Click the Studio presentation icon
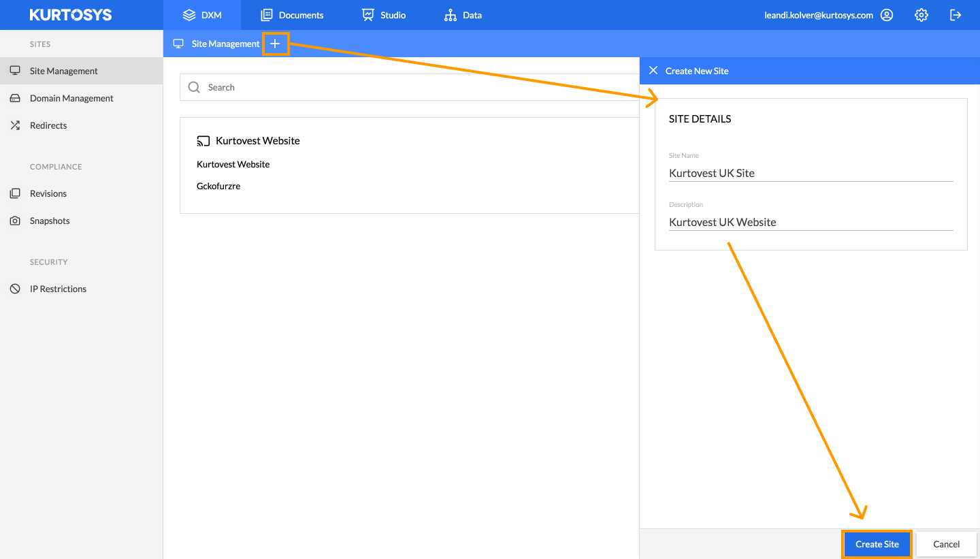 (368, 15)
